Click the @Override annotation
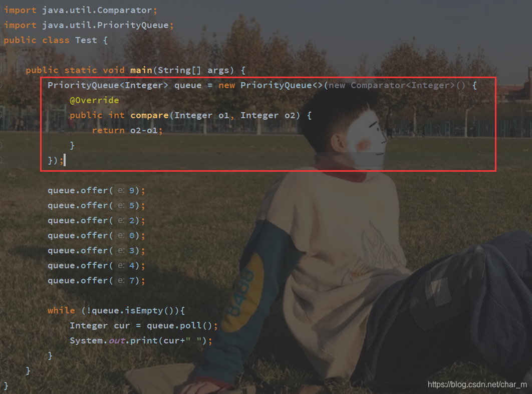Image resolution: width=532 pixels, height=394 pixels. point(94,100)
